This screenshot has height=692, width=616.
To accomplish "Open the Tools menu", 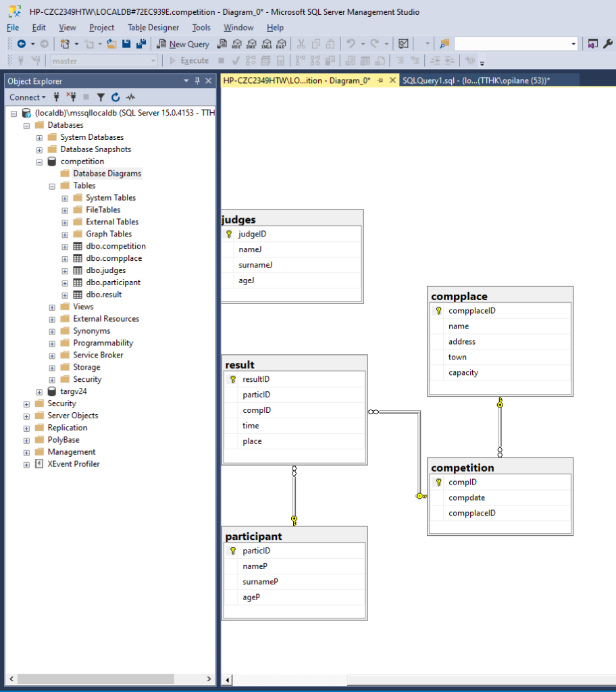I will point(201,28).
